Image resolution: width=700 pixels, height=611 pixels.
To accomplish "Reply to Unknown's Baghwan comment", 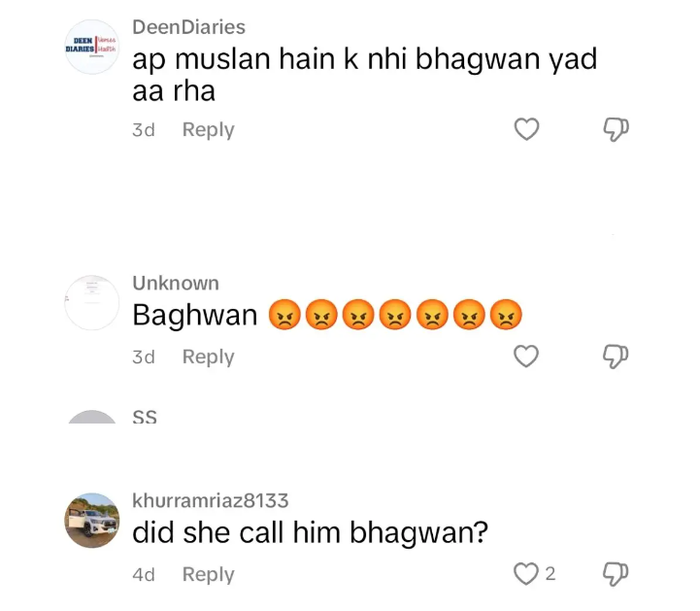I will click(x=208, y=356).
